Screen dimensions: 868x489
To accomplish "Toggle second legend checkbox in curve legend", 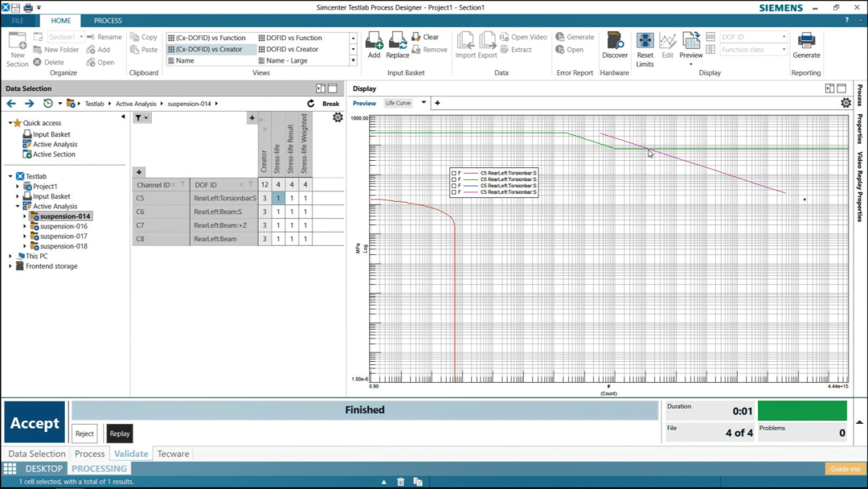I will point(454,179).
